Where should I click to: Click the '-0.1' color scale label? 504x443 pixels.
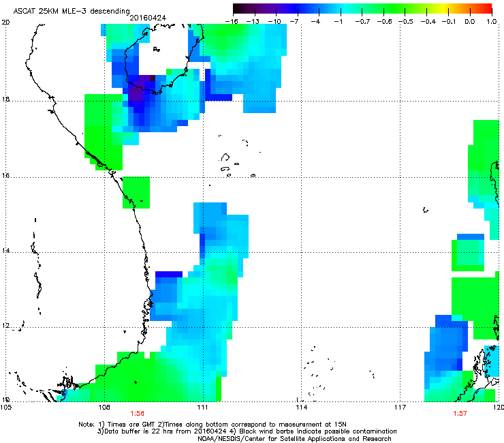tap(449, 22)
